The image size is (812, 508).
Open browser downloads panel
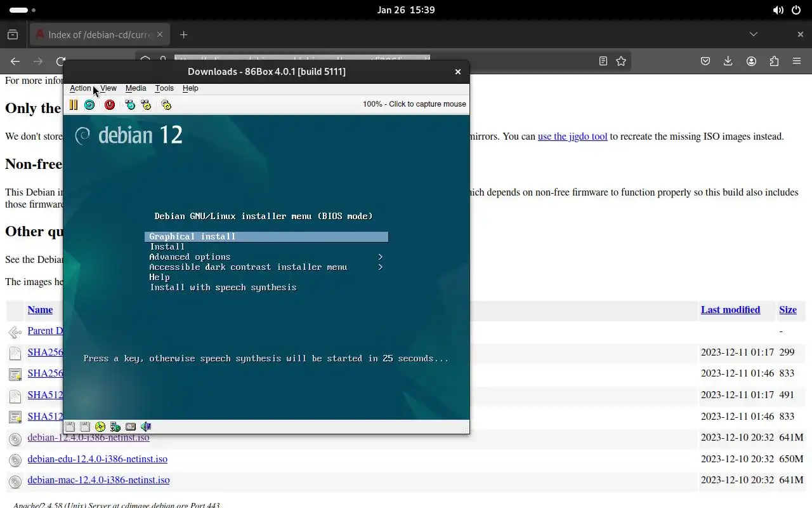pos(728,61)
